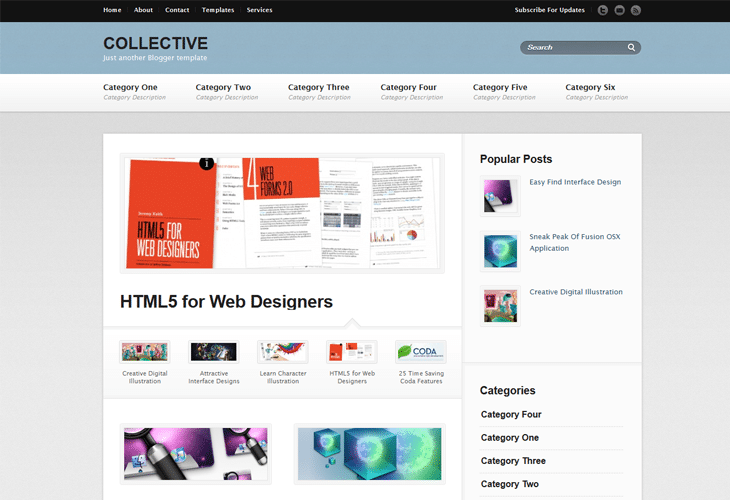The image size is (730, 500).
Task: Click the RSS feed icon
Action: pyautogui.click(x=635, y=10)
